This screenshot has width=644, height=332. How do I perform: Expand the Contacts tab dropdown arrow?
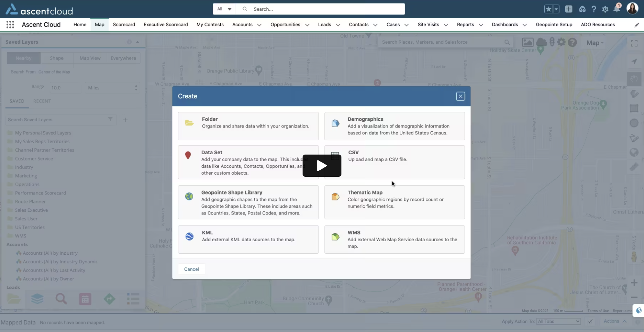coord(375,25)
